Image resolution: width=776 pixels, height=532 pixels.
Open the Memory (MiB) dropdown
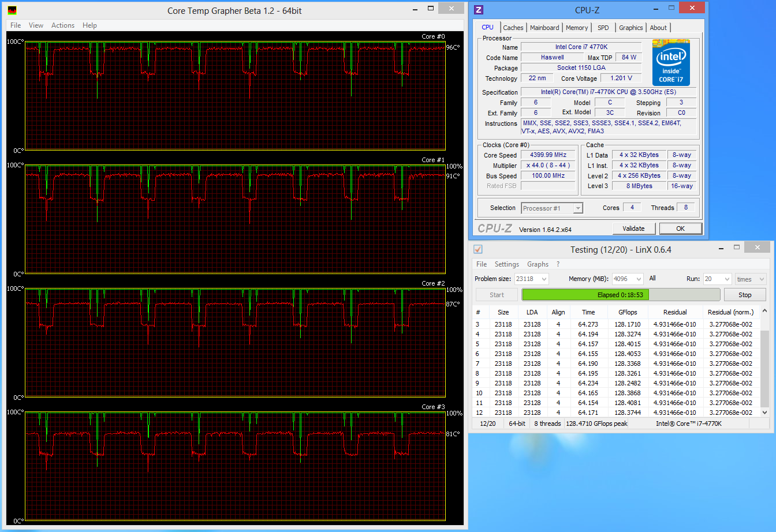tap(639, 279)
